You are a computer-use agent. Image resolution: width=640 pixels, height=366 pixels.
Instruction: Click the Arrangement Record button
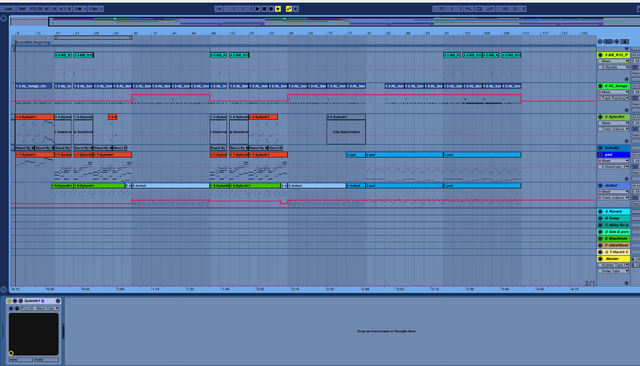click(x=271, y=9)
